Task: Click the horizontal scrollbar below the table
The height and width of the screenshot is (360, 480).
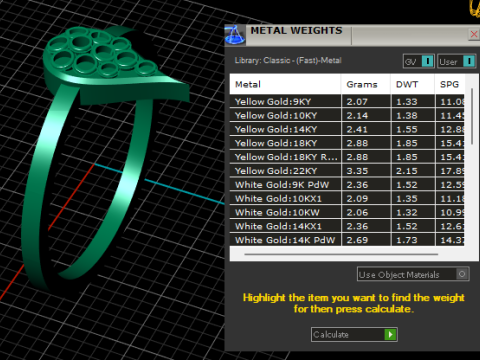Action: (x=341, y=254)
